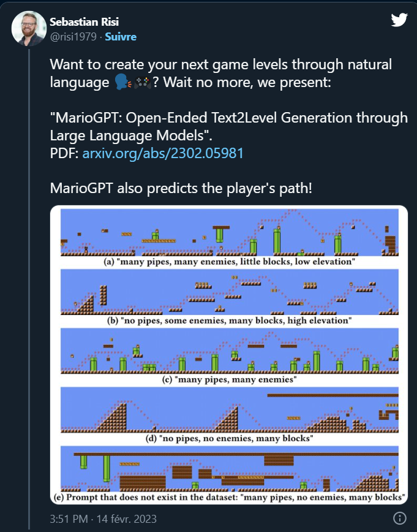Click caption (b) "no pipes, some enemies"
This screenshot has width=417, height=532.
[229, 321]
